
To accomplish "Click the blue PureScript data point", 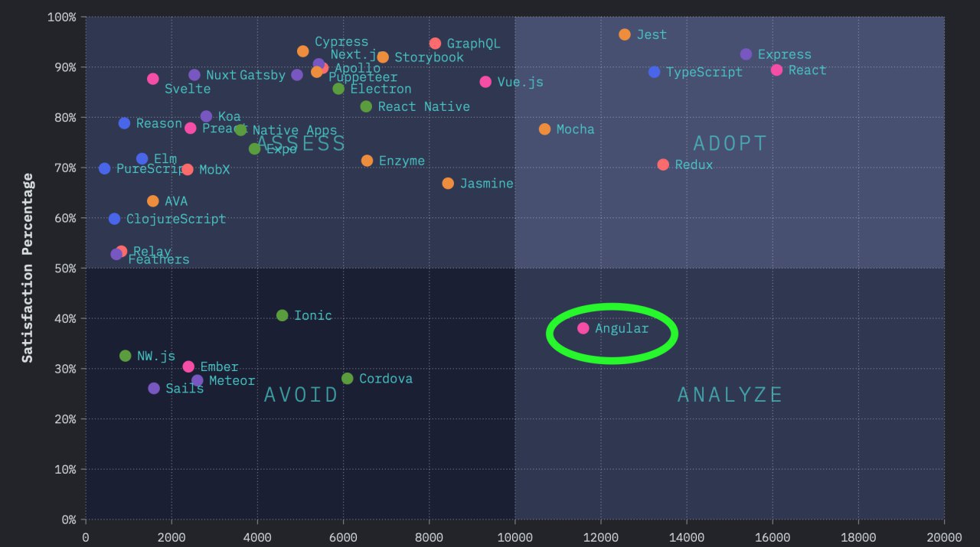I will (104, 168).
